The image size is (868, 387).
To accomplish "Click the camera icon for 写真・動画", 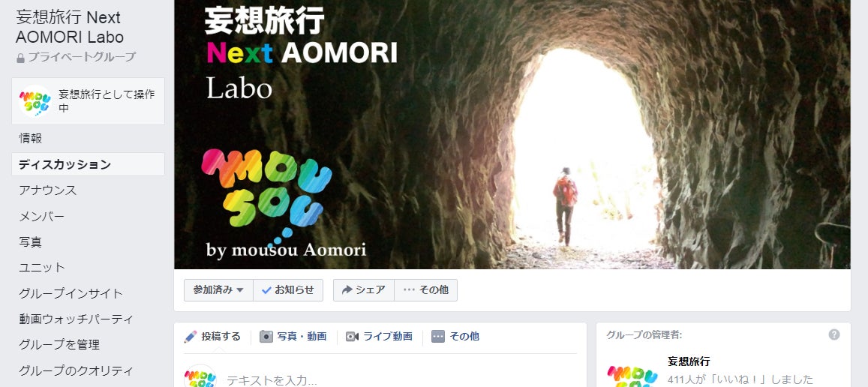I will (266, 337).
